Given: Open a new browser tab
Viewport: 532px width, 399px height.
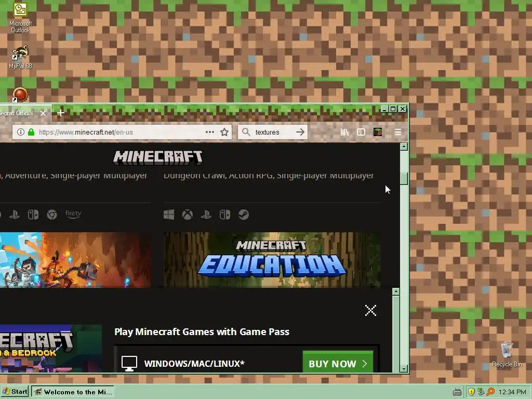Looking at the screenshot, I should point(60,113).
